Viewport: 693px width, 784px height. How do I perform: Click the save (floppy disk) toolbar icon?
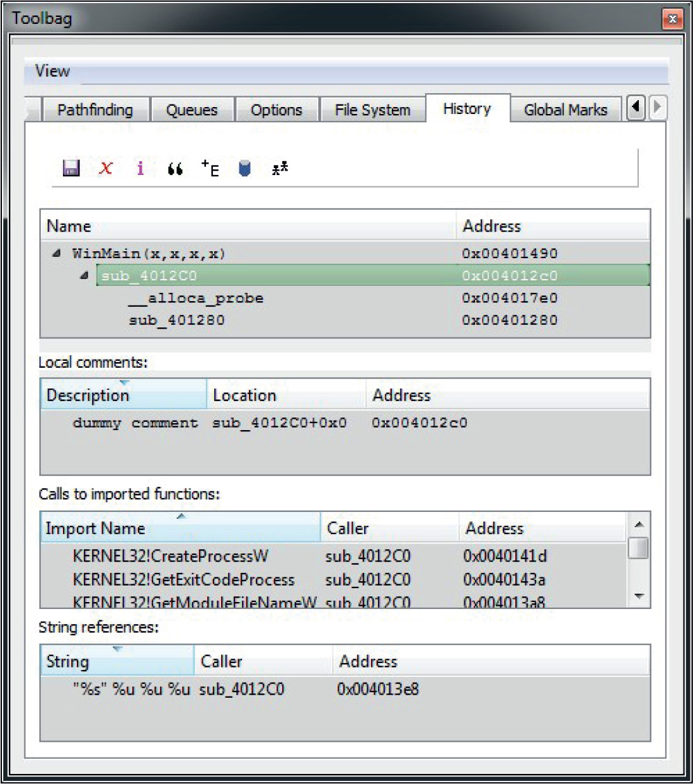[71, 168]
